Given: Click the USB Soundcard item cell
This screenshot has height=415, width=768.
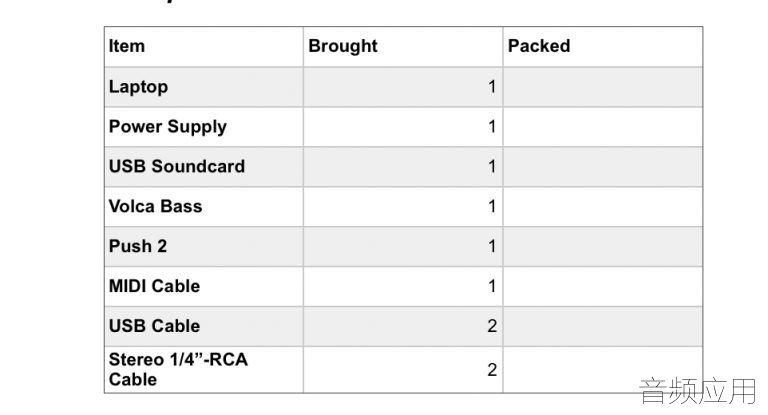Looking at the screenshot, I should point(204,167).
